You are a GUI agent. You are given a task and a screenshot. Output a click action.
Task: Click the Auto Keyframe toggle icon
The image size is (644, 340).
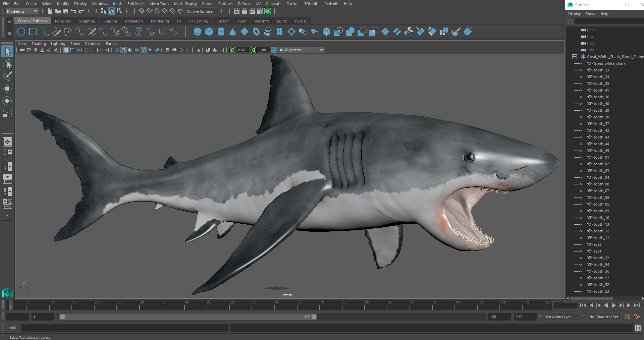click(x=627, y=317)
